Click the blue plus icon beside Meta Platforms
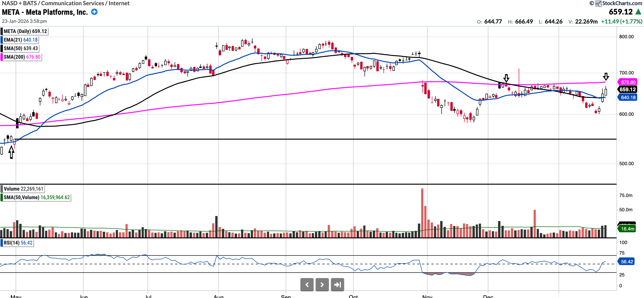The width and height of the screenshot is (644, 298). point(94,12)
